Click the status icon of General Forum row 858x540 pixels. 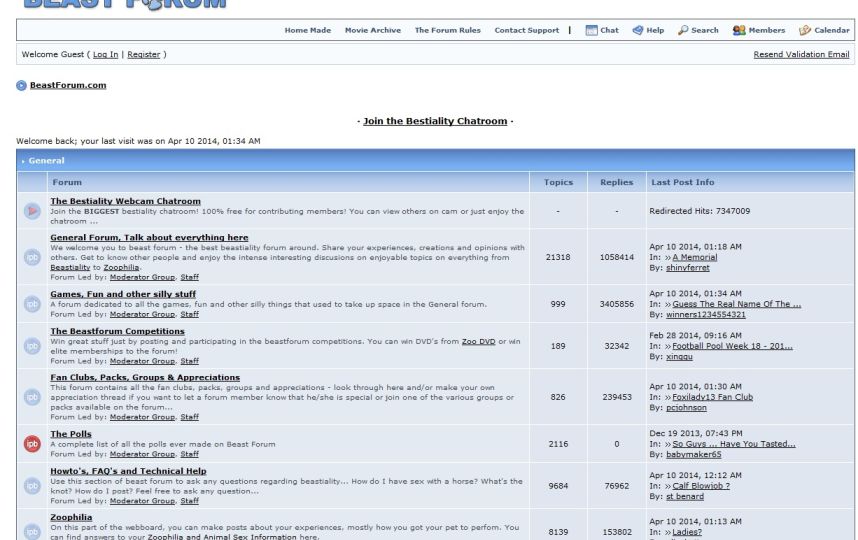coord(32,257)
